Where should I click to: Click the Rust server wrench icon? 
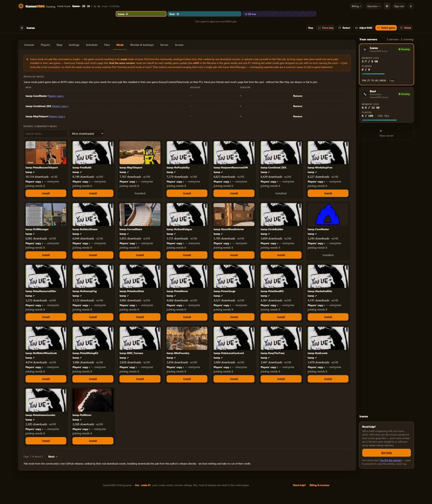[365, 94]
